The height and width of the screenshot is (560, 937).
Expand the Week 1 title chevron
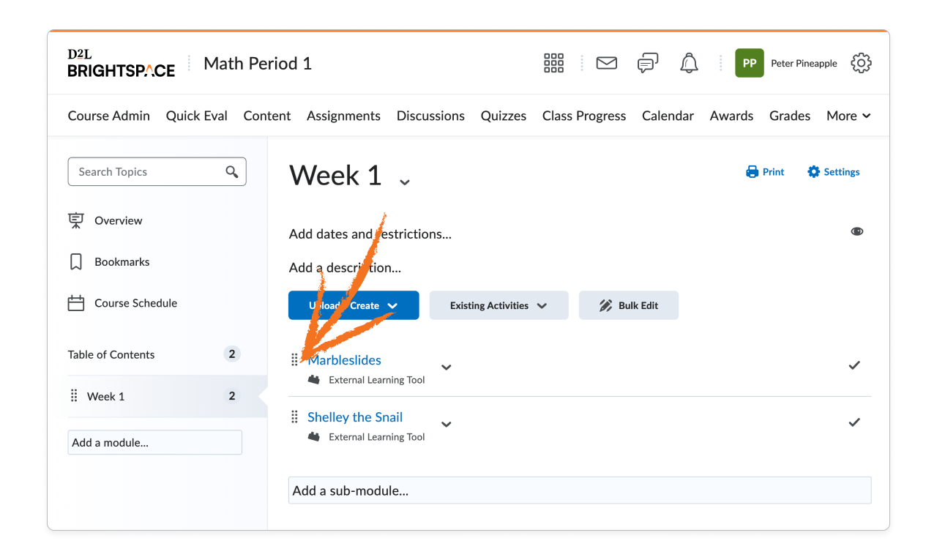coord(404,181)
